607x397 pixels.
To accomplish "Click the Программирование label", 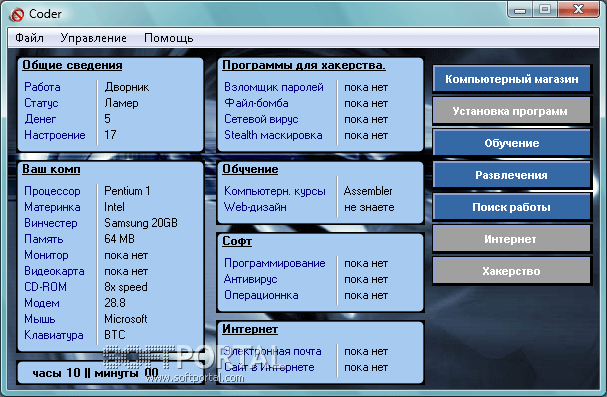I will [x=275, y=263].
